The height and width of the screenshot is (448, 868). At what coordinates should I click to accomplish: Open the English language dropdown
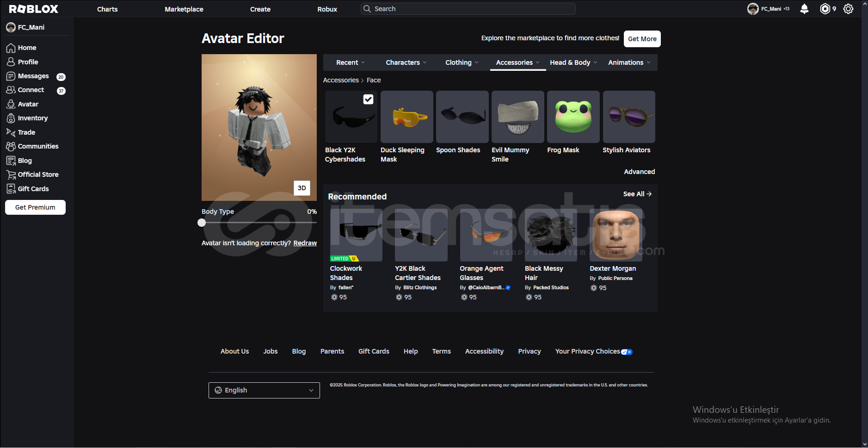click(x=264, y=390)
